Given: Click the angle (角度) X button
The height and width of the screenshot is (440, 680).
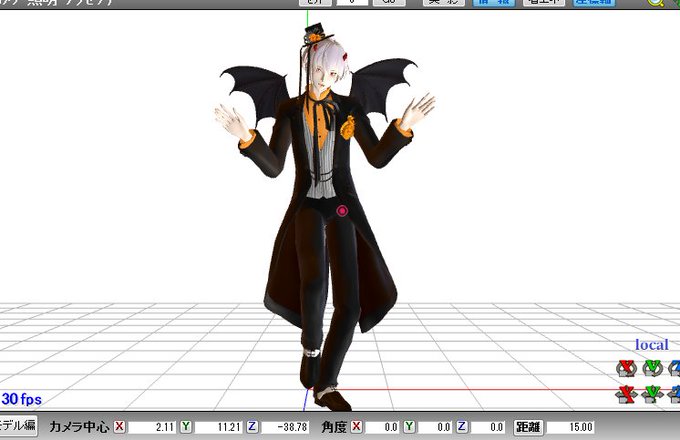Looking at the screenshot, I should click(356, 427).
